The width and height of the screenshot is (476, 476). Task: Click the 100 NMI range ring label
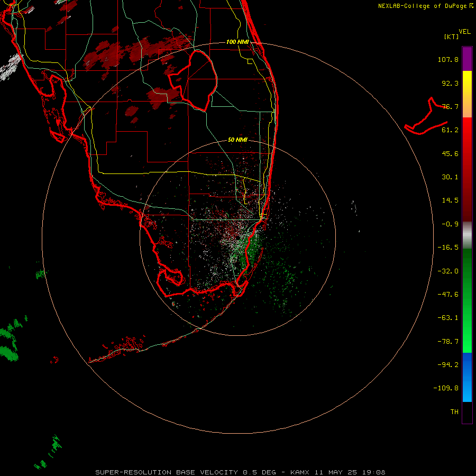[x=237, y=42]
